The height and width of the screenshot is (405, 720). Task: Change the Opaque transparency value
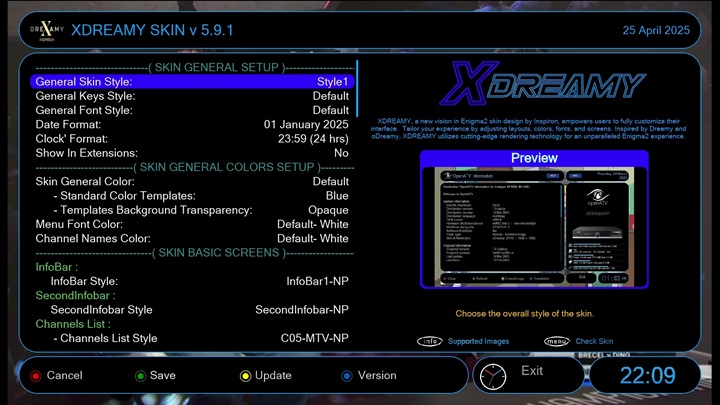(328, 210)
